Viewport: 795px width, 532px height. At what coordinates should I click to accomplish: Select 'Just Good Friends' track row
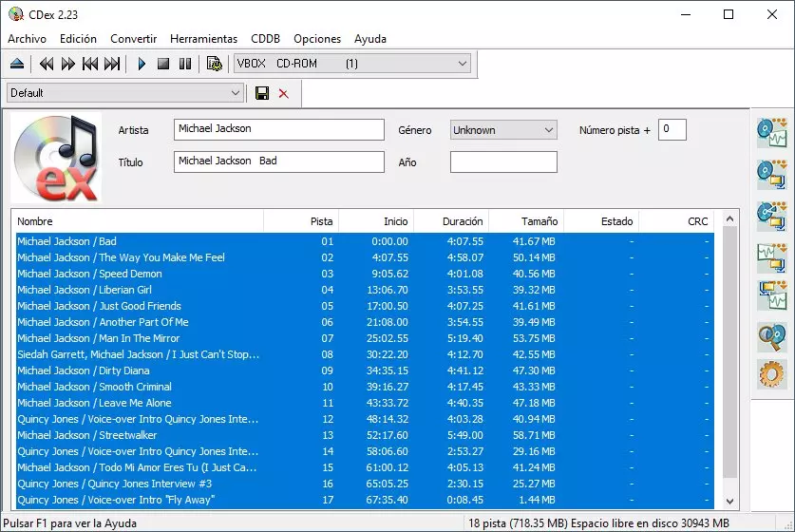(x=365, y=306)
